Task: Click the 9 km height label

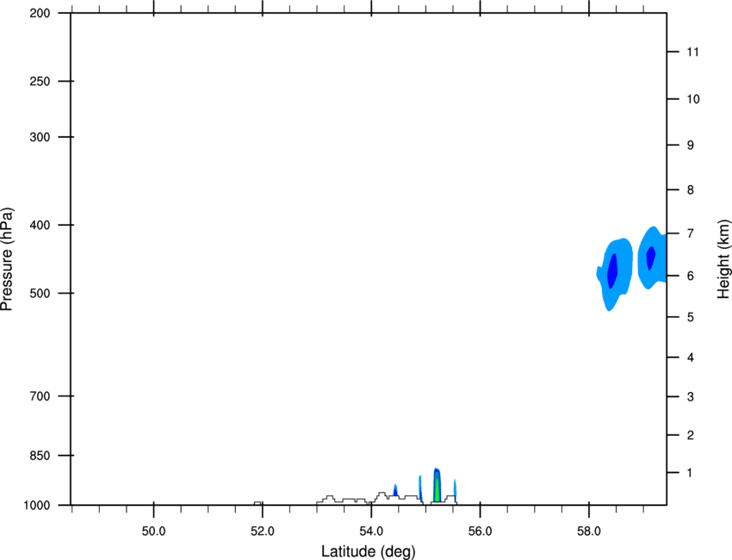Action: pyautogui.click(x=691, y=146)
